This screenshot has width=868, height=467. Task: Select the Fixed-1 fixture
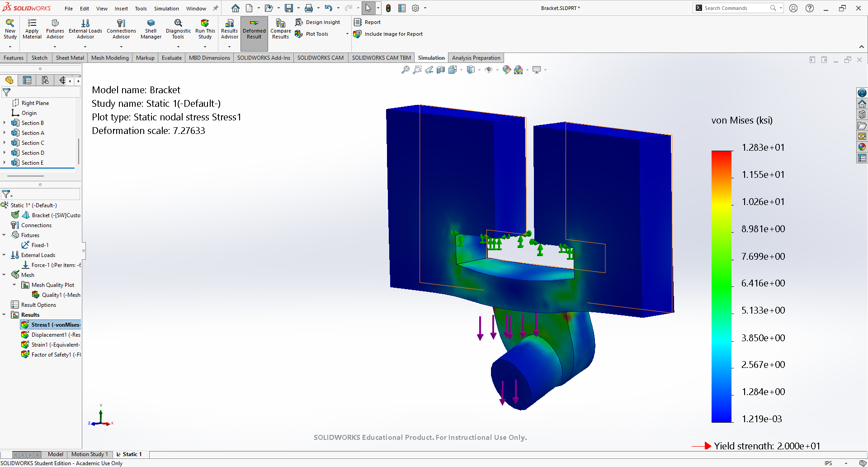tap(35, 245)
